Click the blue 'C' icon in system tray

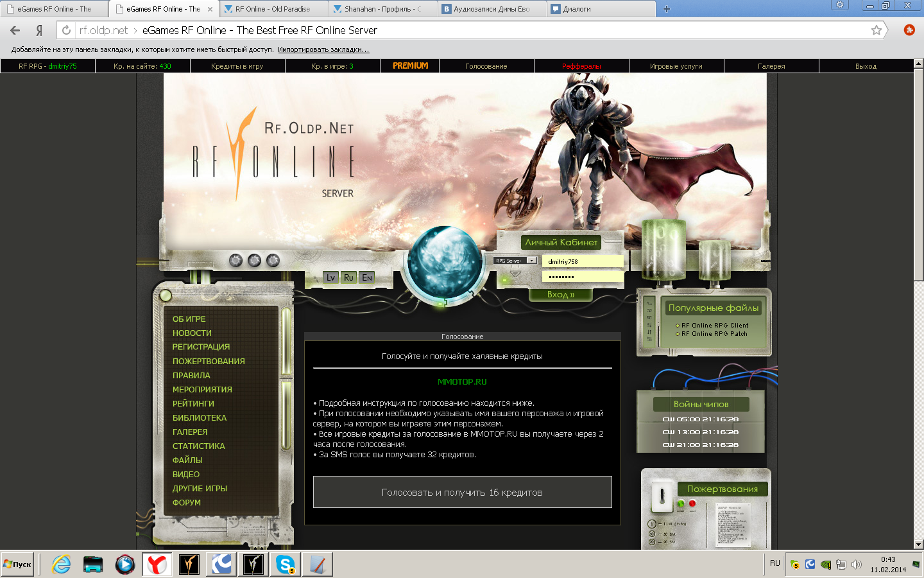(x=810, y=565)
